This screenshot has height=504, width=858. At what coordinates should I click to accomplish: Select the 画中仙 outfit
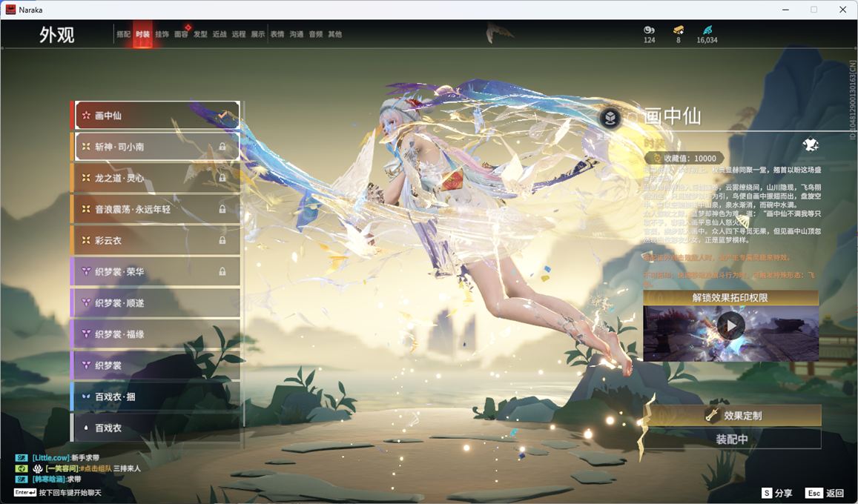[156, 116]
